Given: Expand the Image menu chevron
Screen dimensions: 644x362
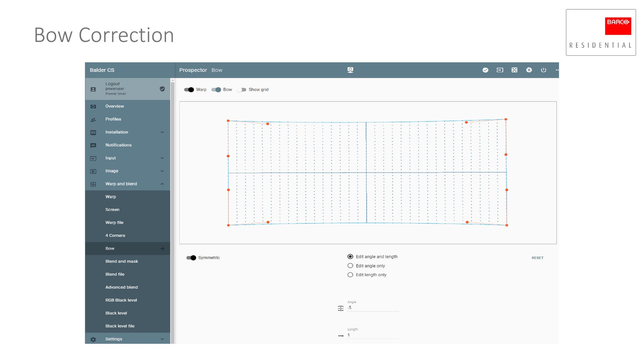Looking at the screenshot, I should tap(162, 171).
